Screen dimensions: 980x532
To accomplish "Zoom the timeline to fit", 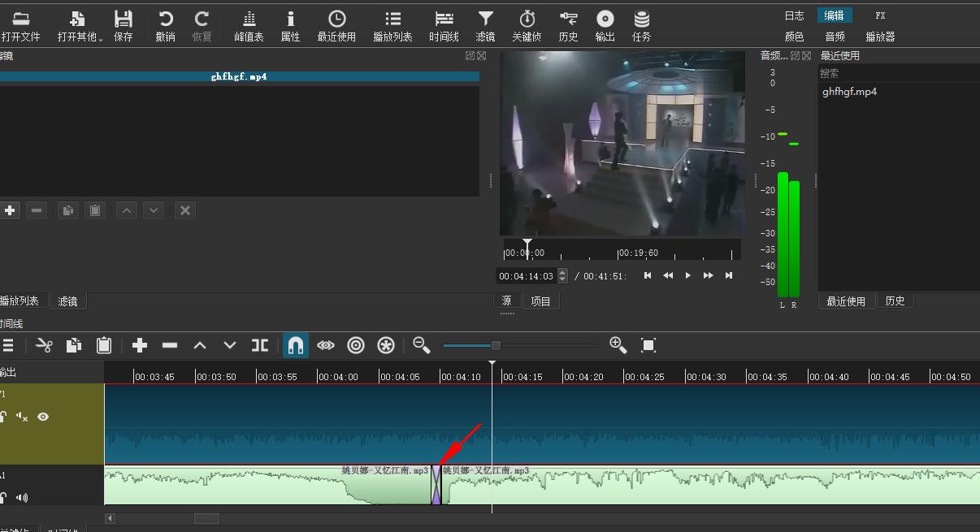I will (648, 346).
